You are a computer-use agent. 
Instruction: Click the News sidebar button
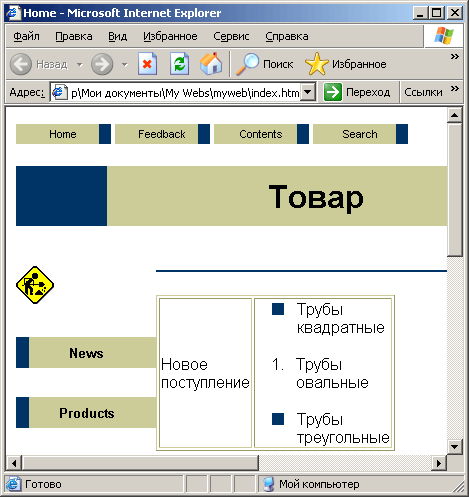point(86,353)
